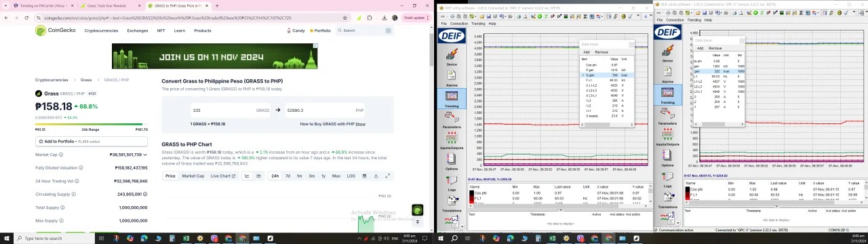Image resolution: width=868 pixels, height=244 pixels.
Task: Click Remove in right DEIF Data tracer
Action: point(715,48)
